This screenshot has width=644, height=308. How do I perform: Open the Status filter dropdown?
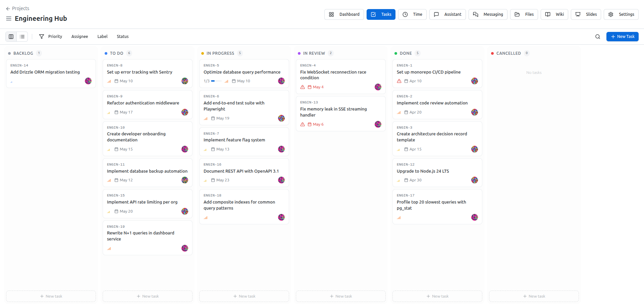coord(122,37)
